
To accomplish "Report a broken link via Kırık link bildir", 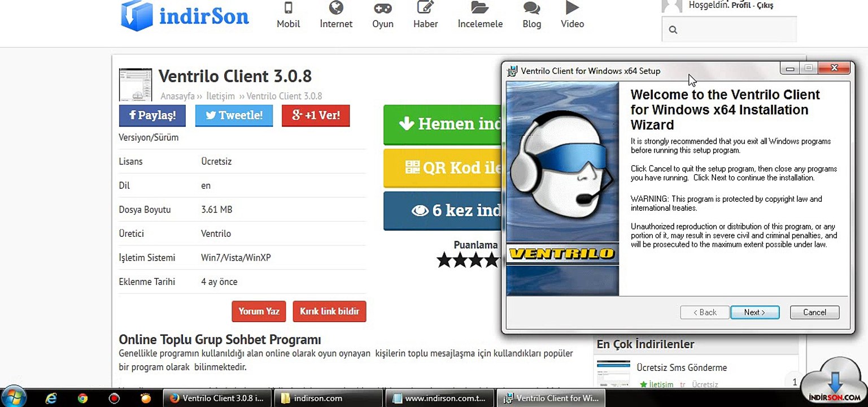I will click(x=329, y=311).
